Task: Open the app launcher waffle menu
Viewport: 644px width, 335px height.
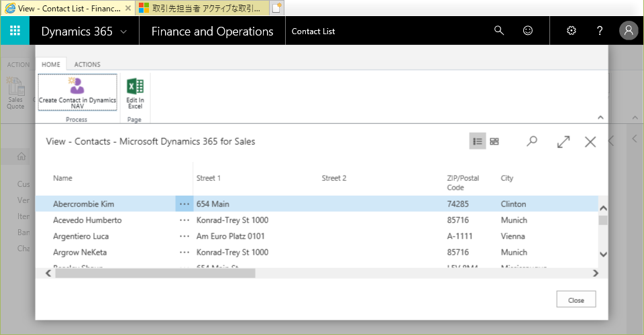Action: tap(15, 31)
